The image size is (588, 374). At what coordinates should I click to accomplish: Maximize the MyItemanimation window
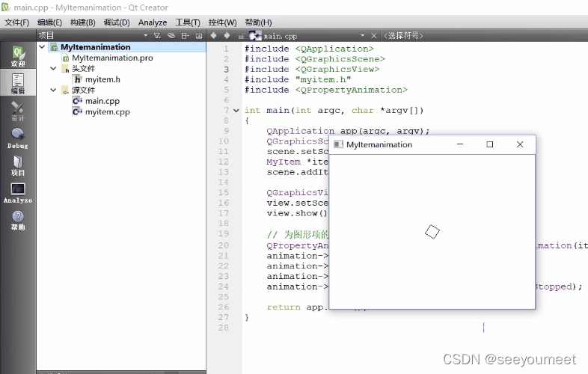tap(490, 144)
